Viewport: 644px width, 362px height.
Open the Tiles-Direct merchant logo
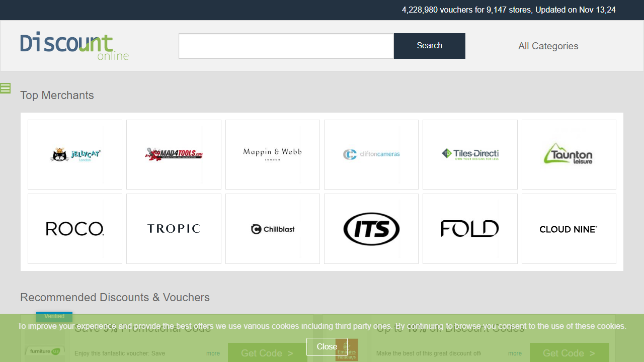point(470,154)
